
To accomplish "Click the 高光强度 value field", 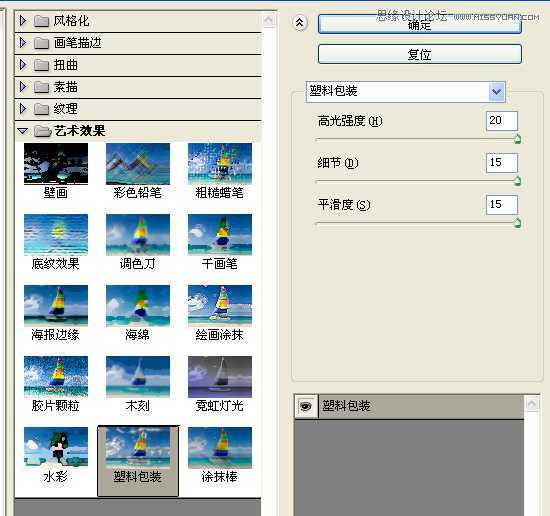I will (x=502, y=121).
